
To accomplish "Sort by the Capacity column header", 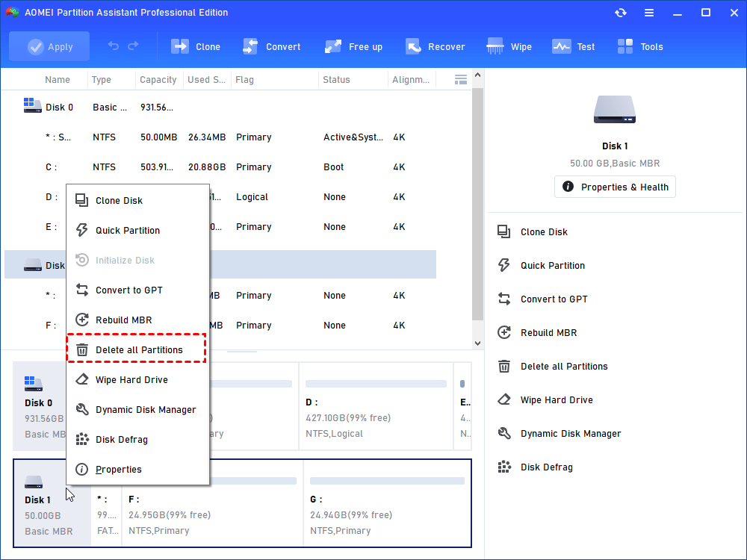I will click(x=158, y=80).
